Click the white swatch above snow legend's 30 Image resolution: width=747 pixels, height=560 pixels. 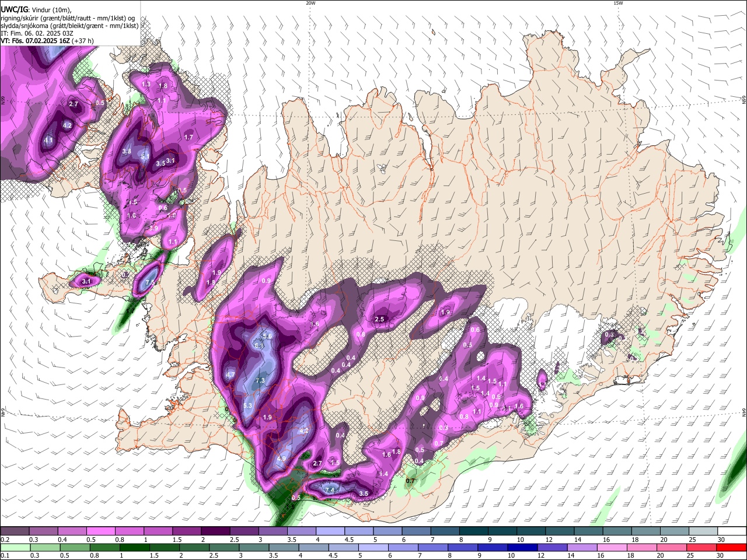pyautogui.click(x=732, y=531)
